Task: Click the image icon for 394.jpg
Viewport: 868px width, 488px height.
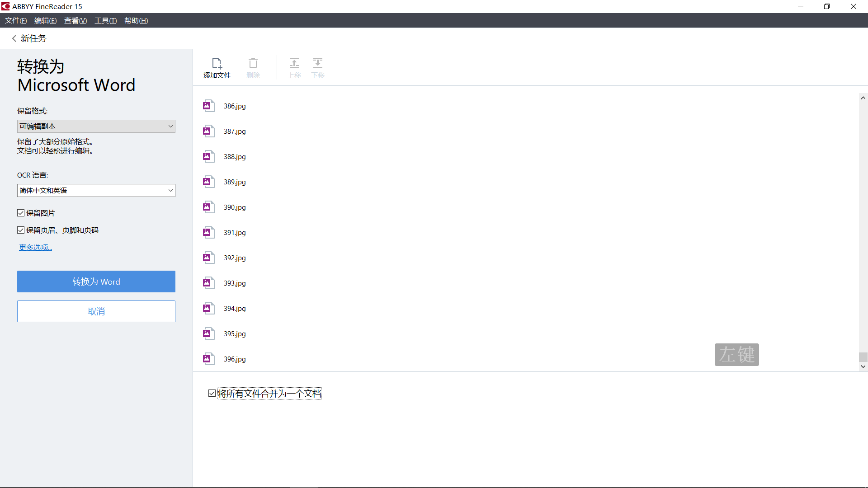Action: pyautogui.click(x=208, y=308)
